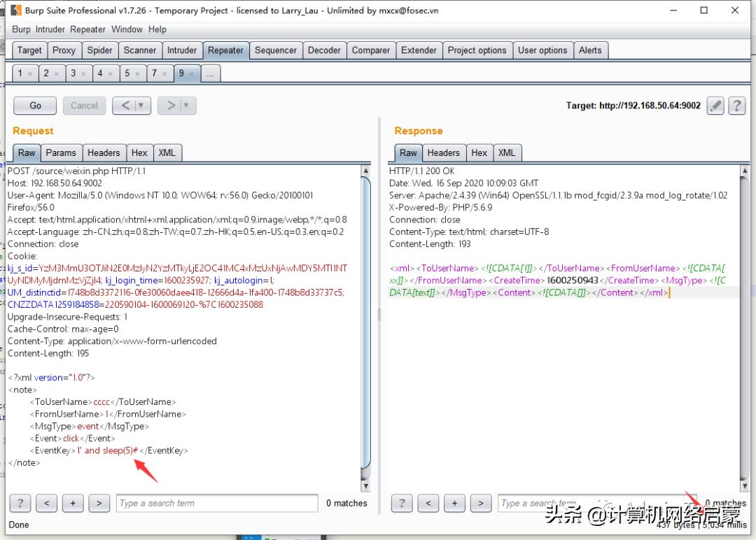Add a new Repeater tab via the ... tab

pos(210,73)
